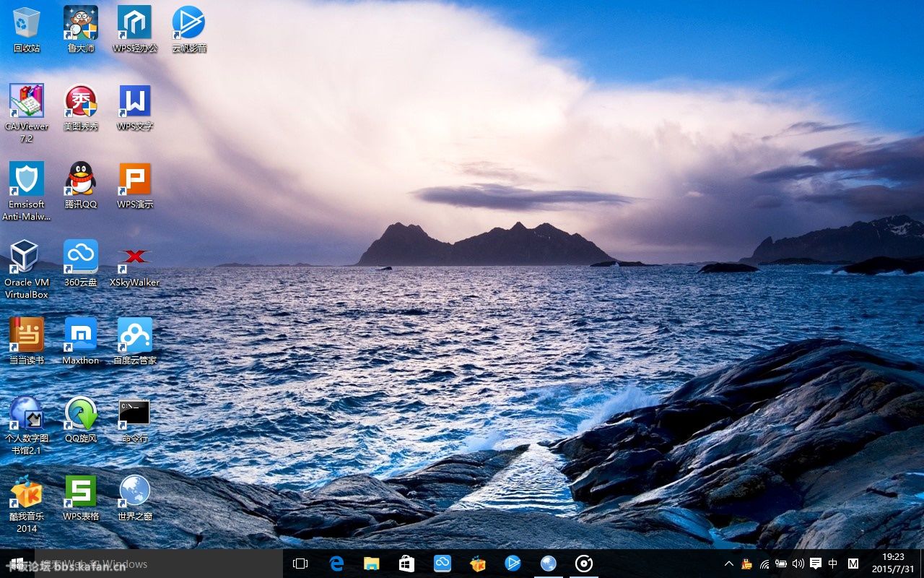Open the battery status tray icon
The height and width of the screenshot is (578, 924).
coord(781,564)
